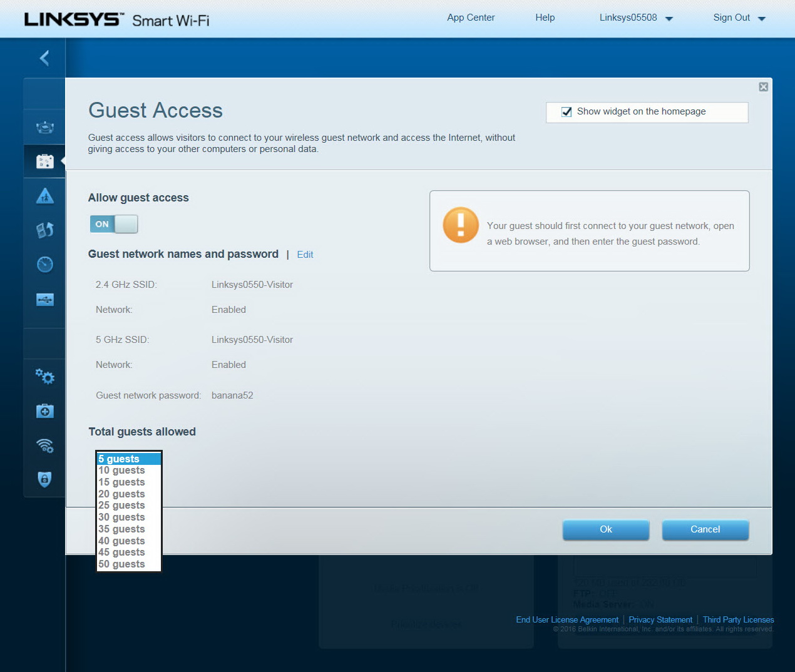Open the Parental Controls sidebar icon

(44, 196)
